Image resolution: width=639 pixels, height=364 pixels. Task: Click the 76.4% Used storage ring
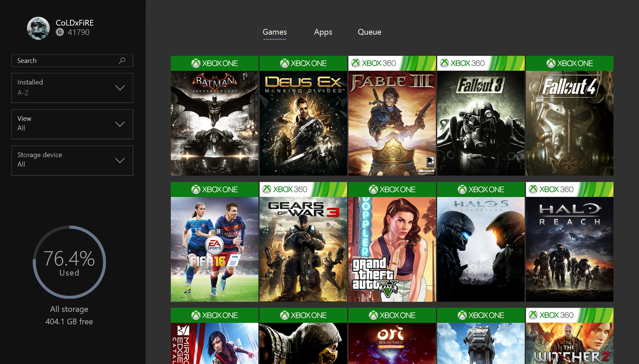point(69,262)
